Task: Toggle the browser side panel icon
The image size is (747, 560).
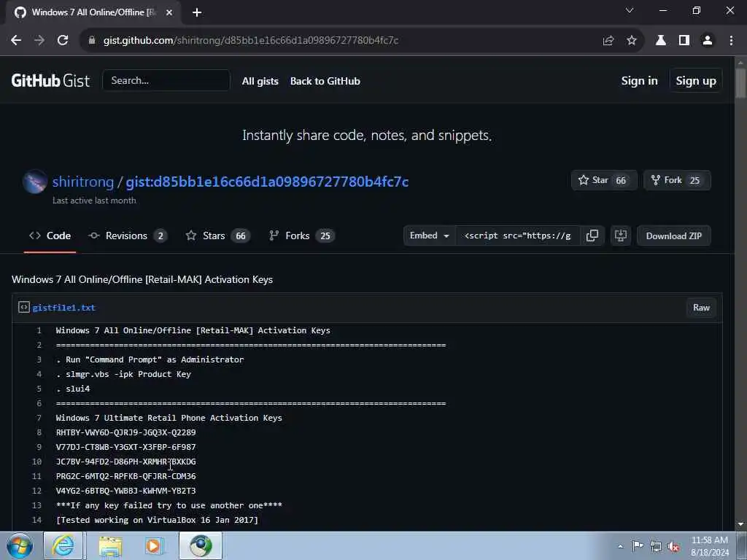Action: pos(684,41)
